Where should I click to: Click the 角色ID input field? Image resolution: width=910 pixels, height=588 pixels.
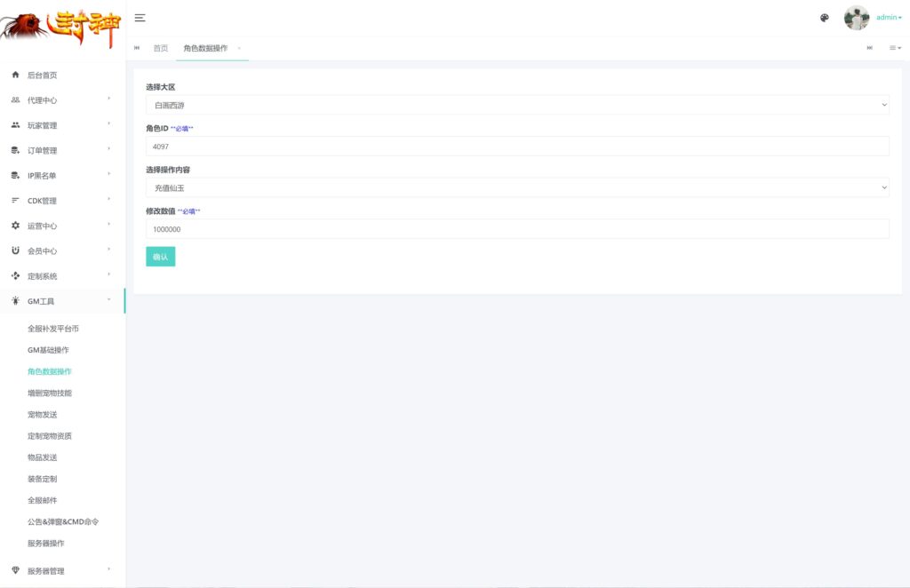pyautogui.click(x=517, y=147)
